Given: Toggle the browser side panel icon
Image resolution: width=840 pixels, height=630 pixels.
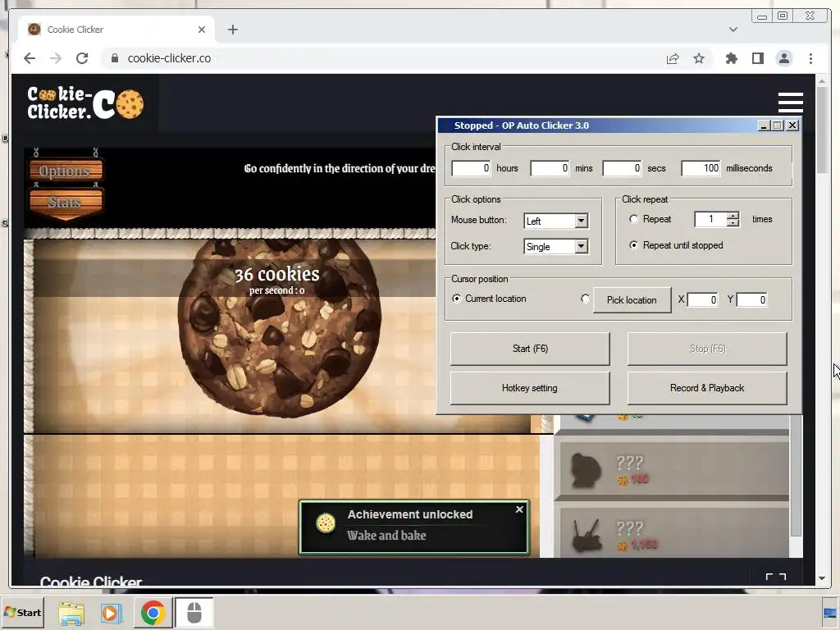Looking at the screenshot, I should (757, 58).
